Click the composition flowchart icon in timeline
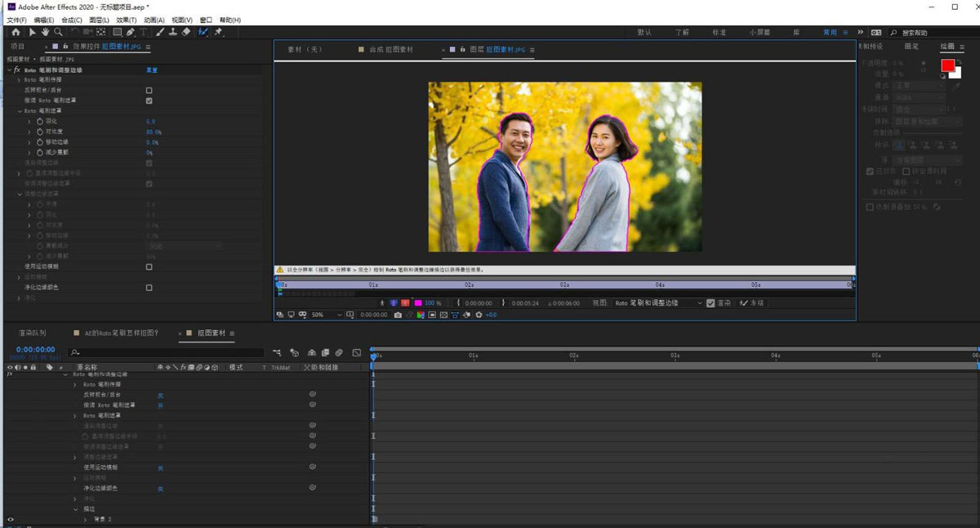Image resolution: width=980 pixels, height=528 pixels. 277,353
